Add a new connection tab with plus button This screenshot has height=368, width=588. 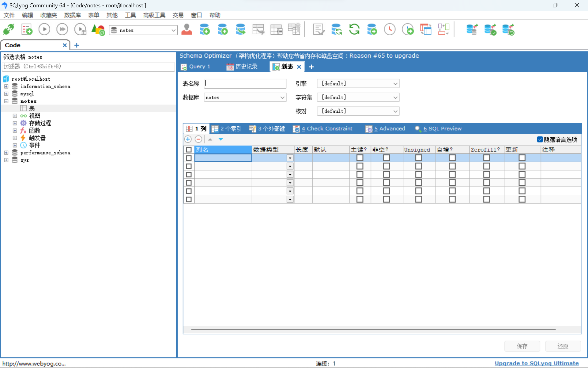[x=77, y=45]
